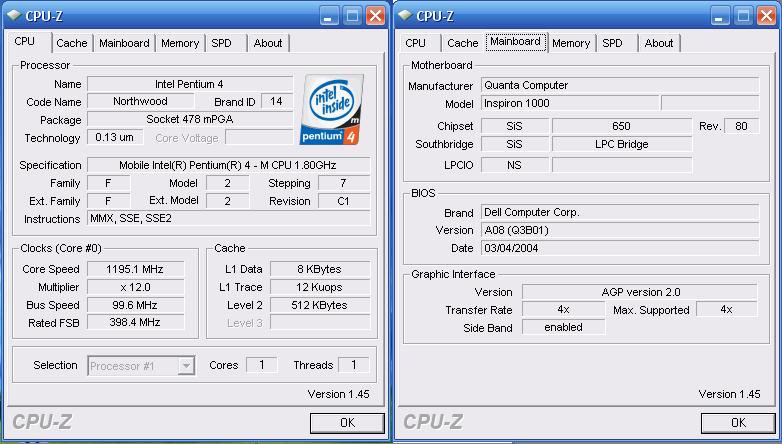Viewport: 782px width, 444px height.
Task: Minimize the left CPU-Z window
Action: tap(328, 16)
